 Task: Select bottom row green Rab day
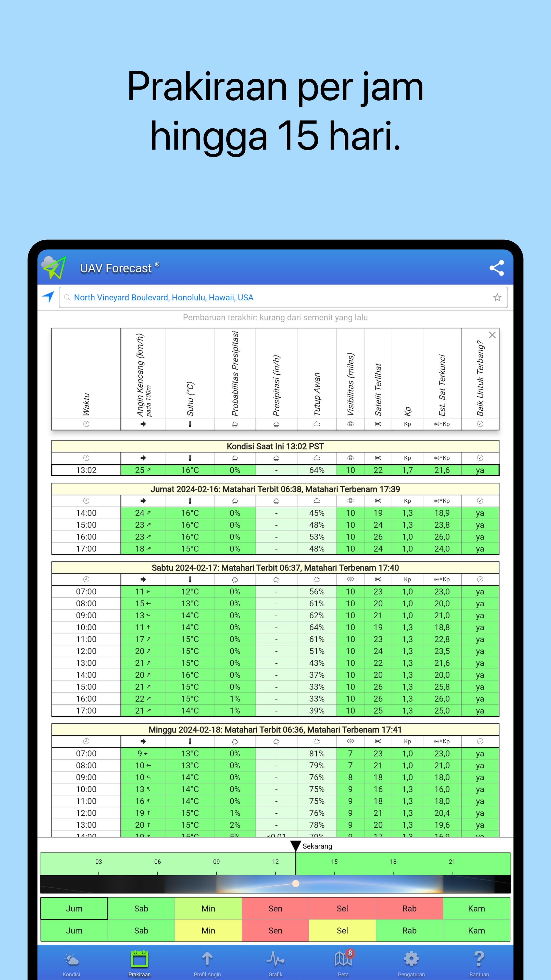click(409, 930)
